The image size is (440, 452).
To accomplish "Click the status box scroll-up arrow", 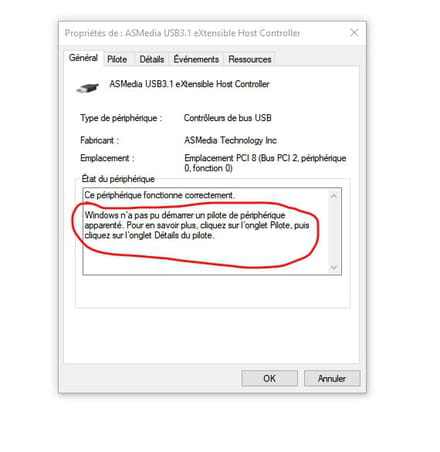I will click(334, 196).
